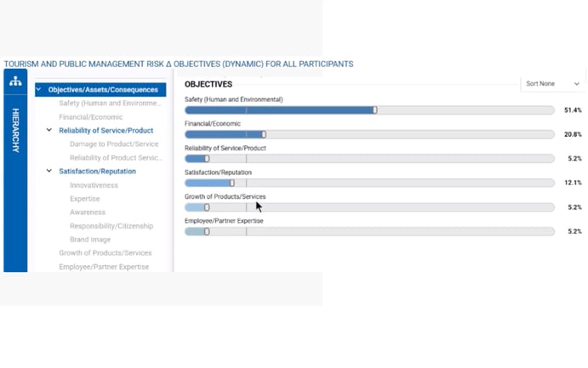Click the Satisfaction/Reputation slider handle

232,183
